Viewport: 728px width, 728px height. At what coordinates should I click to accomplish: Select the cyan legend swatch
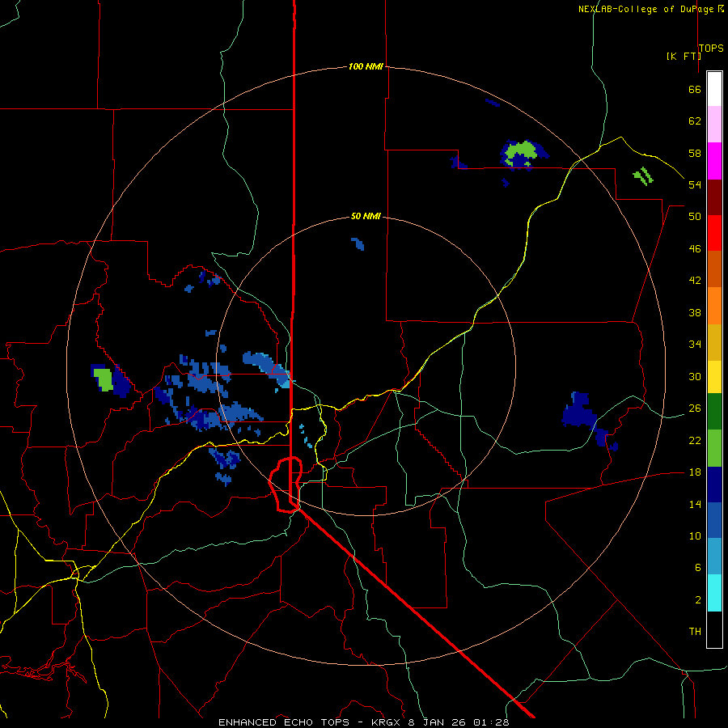(714, 593)
